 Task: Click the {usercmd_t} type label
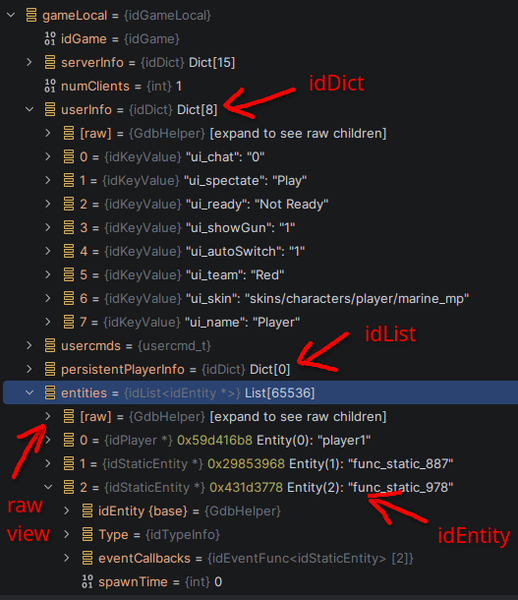pos(174,346)
